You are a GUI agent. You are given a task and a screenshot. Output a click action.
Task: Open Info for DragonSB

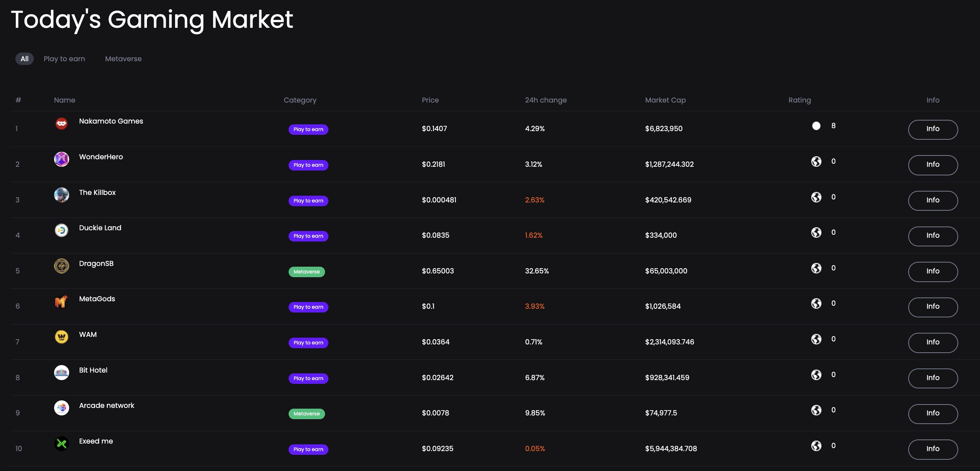(x=932, y=272)
